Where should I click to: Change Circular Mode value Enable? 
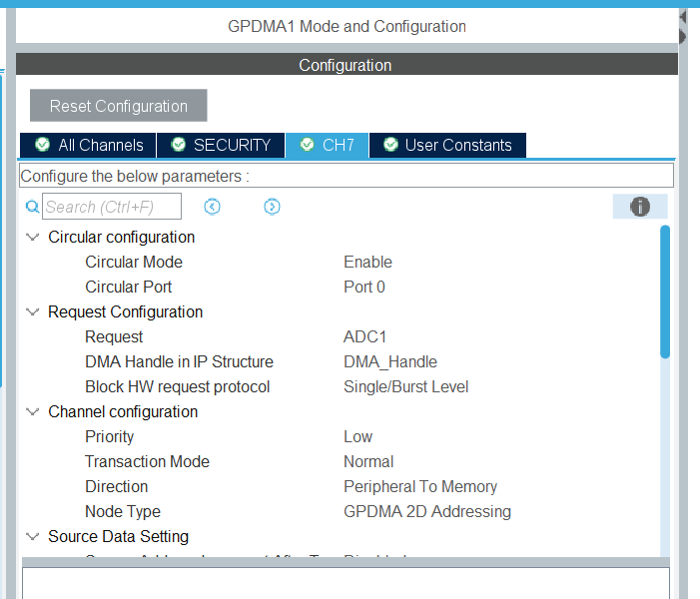tap(367, 262)
